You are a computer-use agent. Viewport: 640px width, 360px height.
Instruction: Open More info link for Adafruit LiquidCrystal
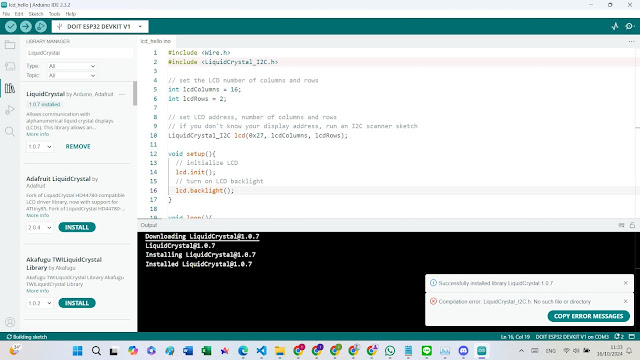(38, 215)
